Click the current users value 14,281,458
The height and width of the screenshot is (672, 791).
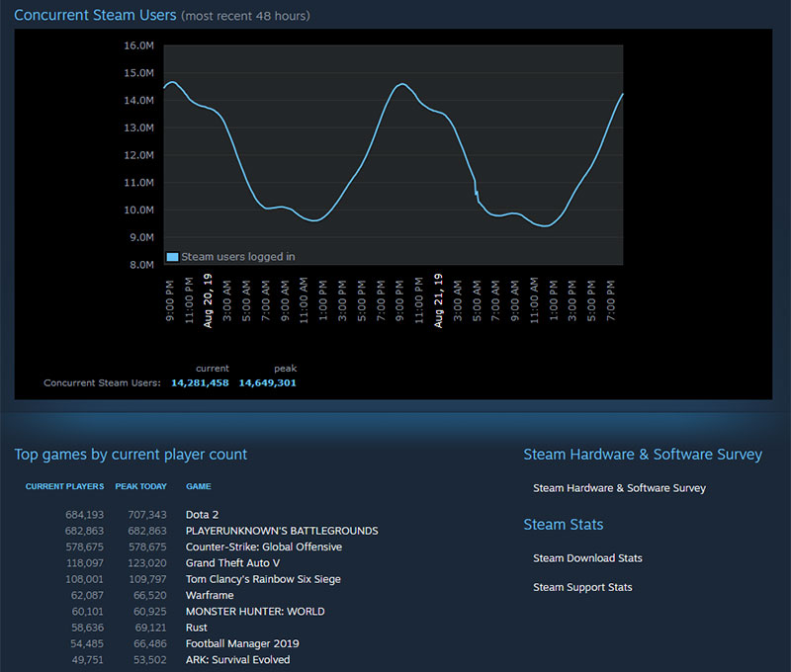pyautogui.click(x=200, y=383)
